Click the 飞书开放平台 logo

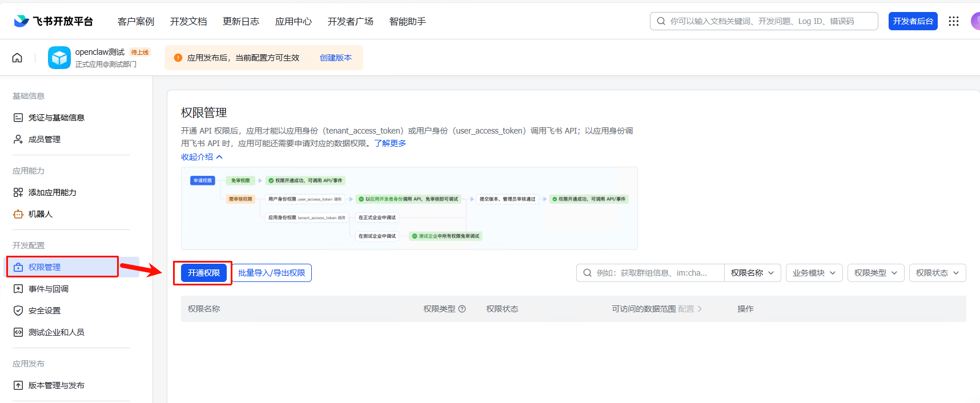click(x=54, y=21)
